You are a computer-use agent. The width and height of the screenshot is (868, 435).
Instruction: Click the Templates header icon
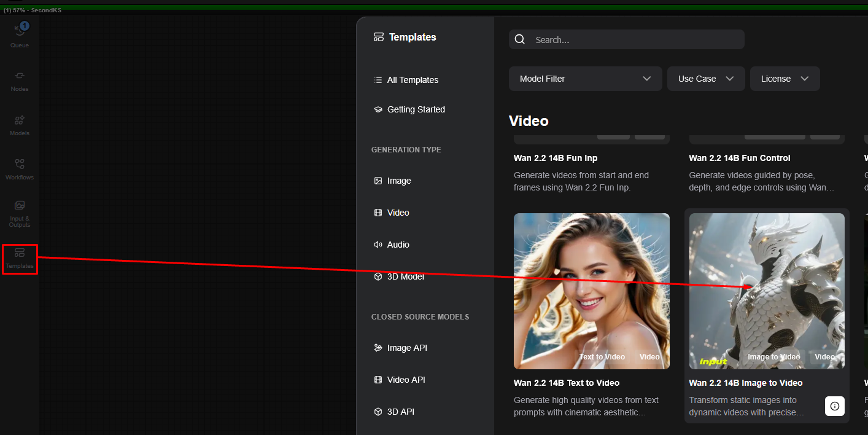pyautogui.click(x=379, y=37)
